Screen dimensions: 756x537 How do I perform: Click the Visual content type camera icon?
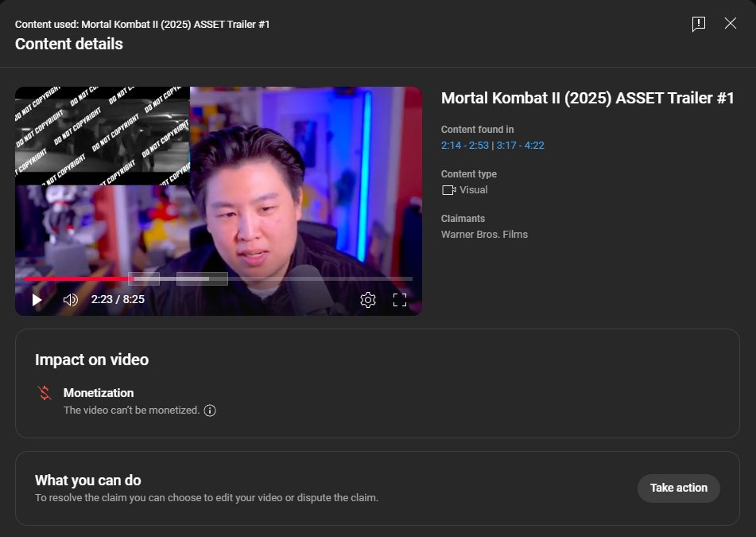click(448, 190)
